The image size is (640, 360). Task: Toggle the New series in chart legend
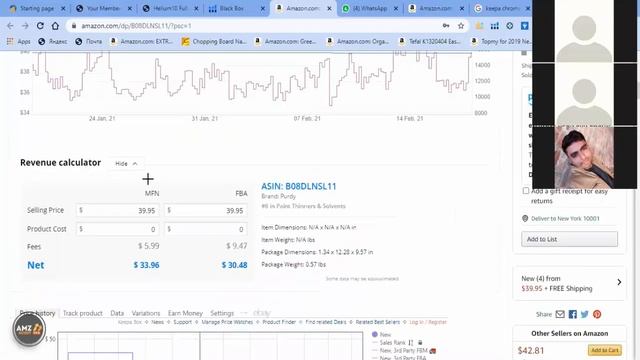click(381, 334)
